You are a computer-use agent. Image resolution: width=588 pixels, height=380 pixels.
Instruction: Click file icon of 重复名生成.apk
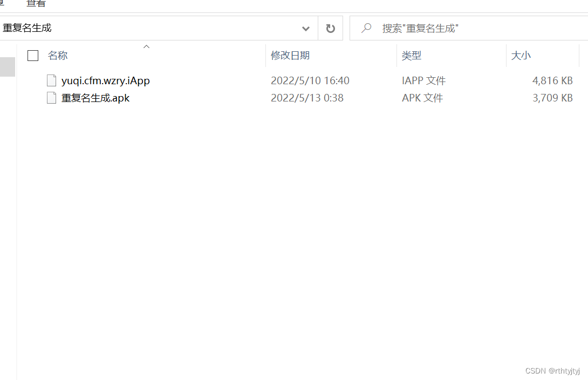pos(51,98)
